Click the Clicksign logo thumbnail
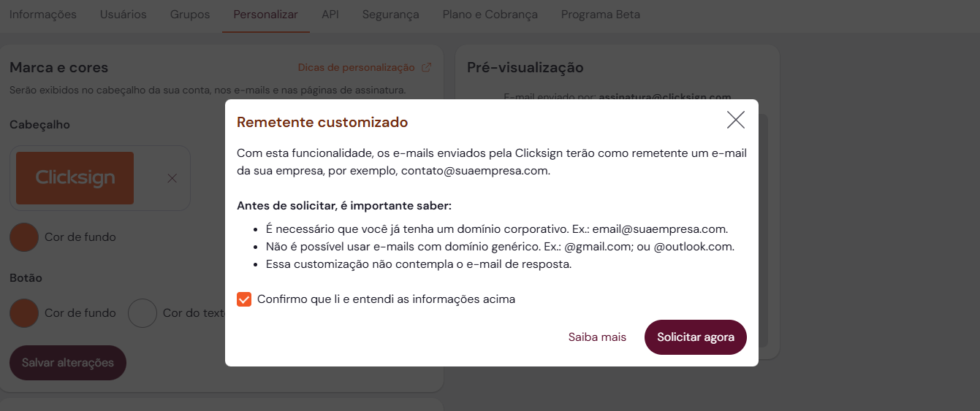The width and height of the screenshot is (980, 411). (75, 178)
